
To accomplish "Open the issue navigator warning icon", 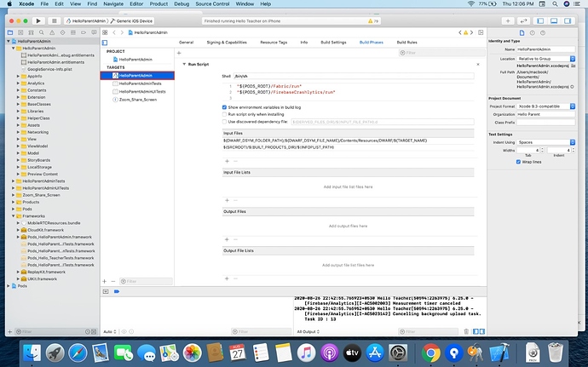I will coord(52,32).
